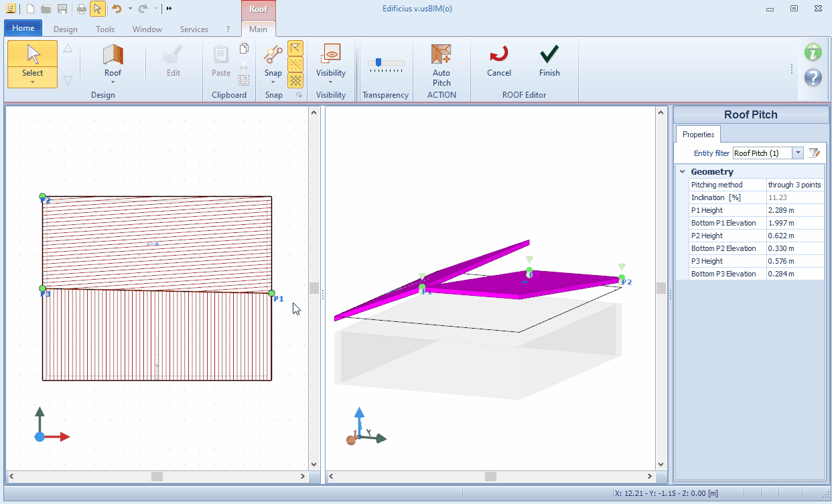
Task: Adjust the Transparency slider
Action: [379, 63]
